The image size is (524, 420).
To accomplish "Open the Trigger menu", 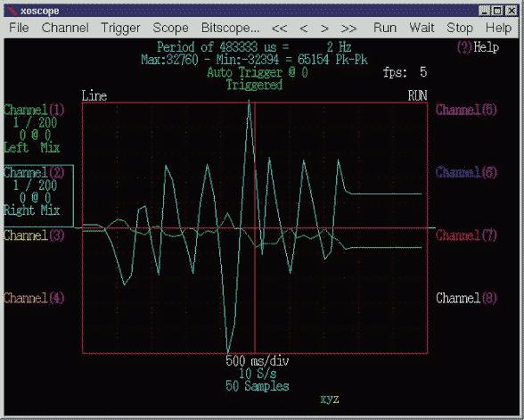I will coord(120,29).
